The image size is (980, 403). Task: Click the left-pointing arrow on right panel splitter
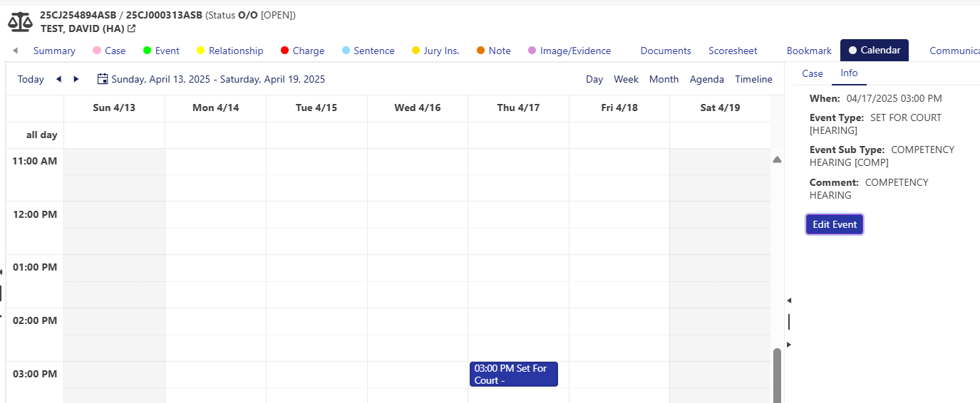click(789, 300)
